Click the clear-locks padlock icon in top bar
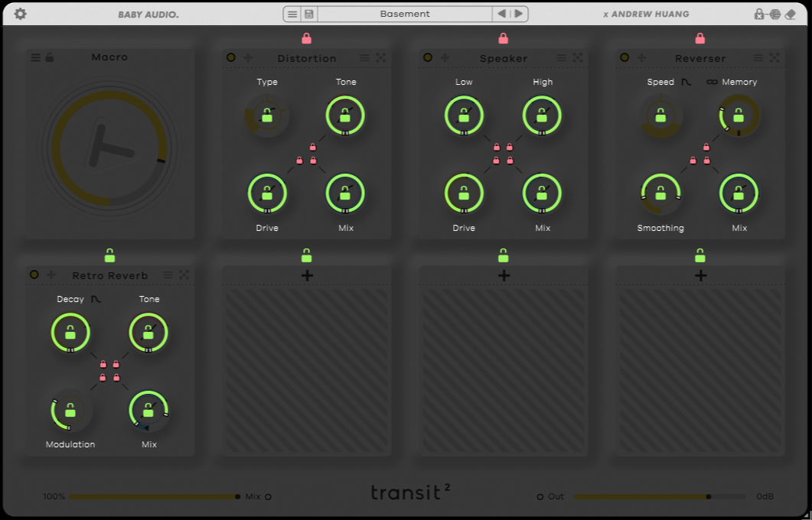812x520 pixels. click(758, 14)
